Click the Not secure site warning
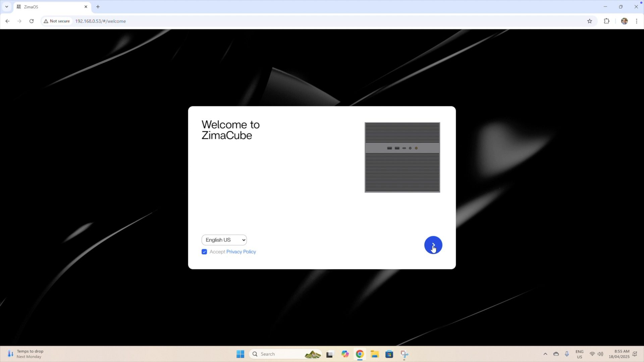 pyautogui.click(x=57, y=21)
